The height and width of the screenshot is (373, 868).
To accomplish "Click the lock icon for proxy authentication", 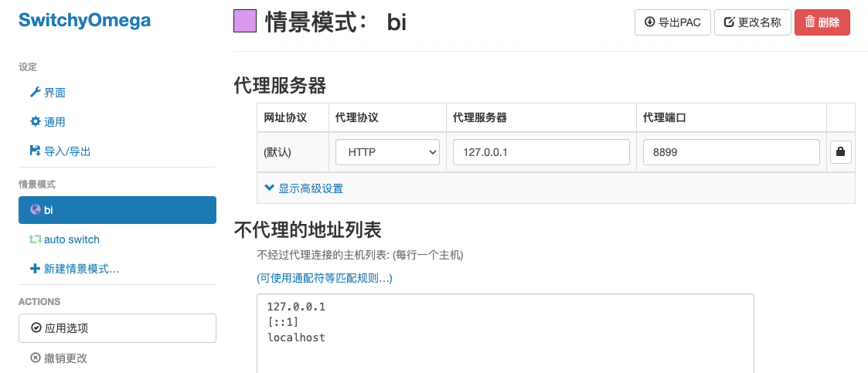I will [840, 152].
